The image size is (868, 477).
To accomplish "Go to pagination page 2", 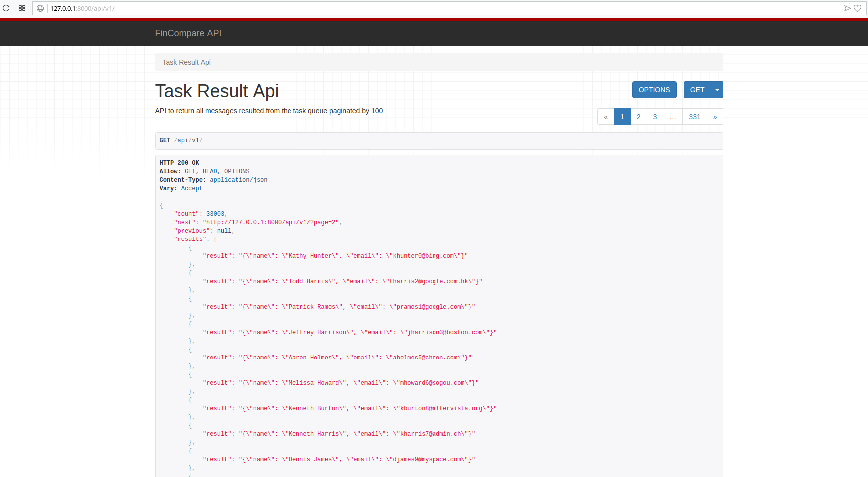I will click(x=639, y=117).
